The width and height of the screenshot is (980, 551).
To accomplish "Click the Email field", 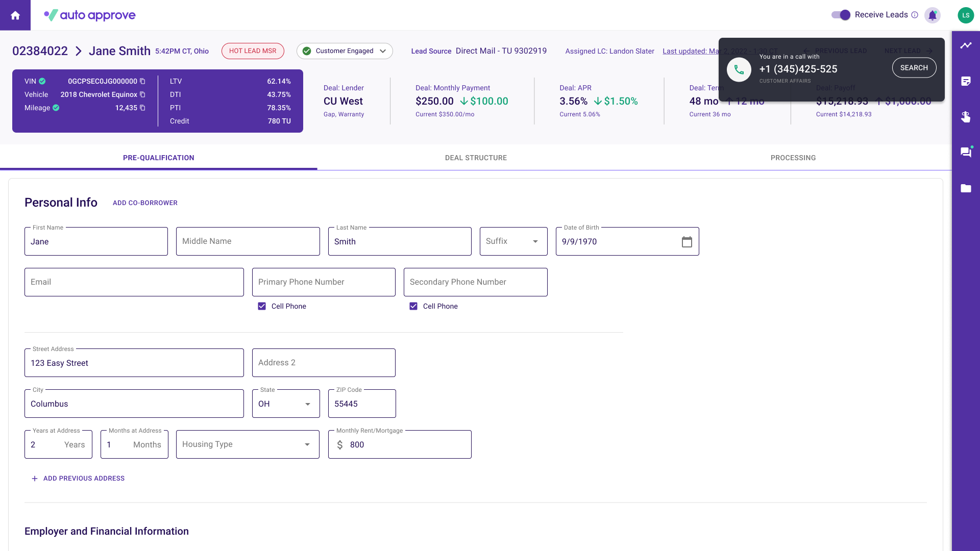I will tap(134, 282).
